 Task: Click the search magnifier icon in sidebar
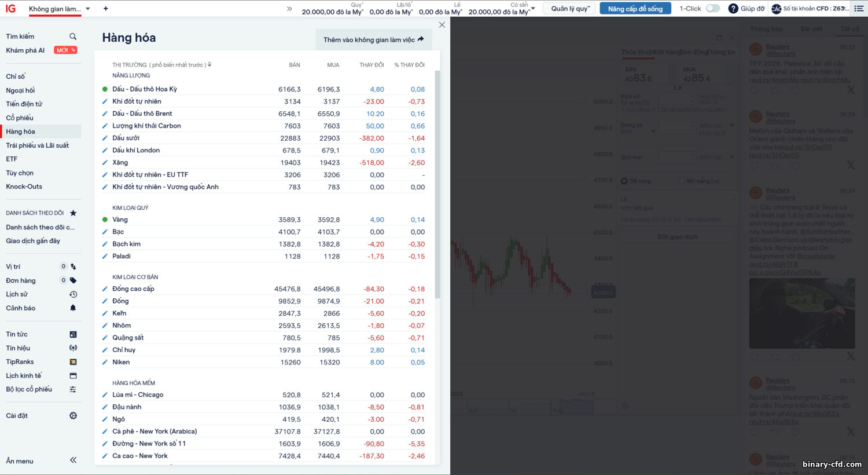[73, 36]
